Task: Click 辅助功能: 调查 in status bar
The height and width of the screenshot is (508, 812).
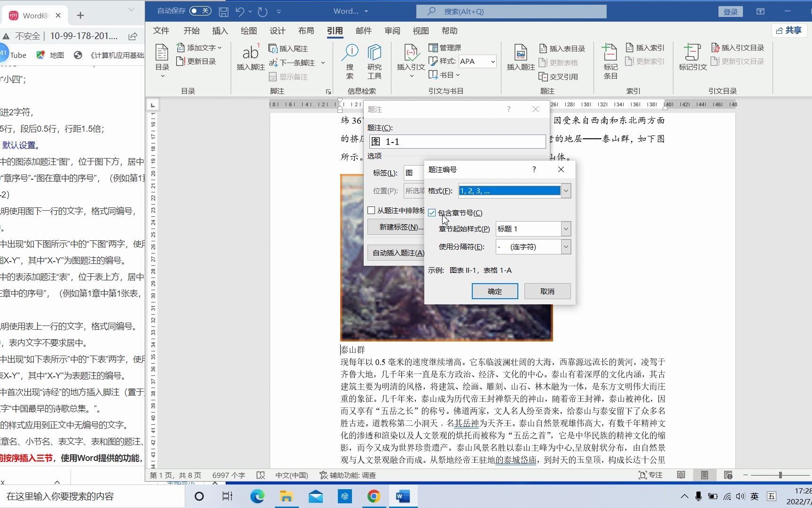Action: click(348, 475)
